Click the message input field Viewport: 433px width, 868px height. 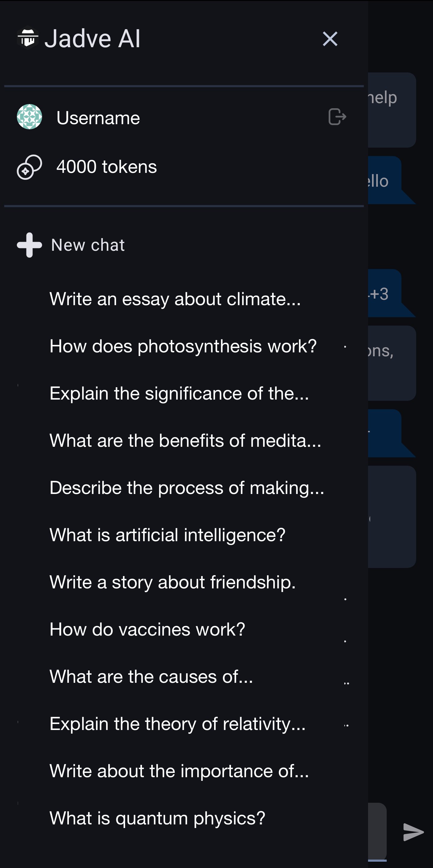click(377, 831)
